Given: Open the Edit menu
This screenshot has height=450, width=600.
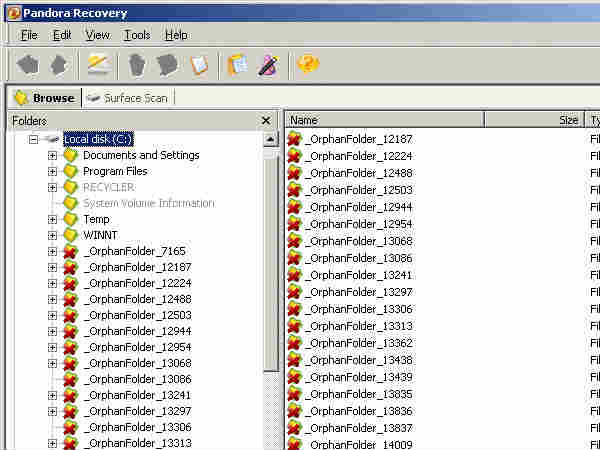Looking at the screenshot, I should (x=62, y=35).
